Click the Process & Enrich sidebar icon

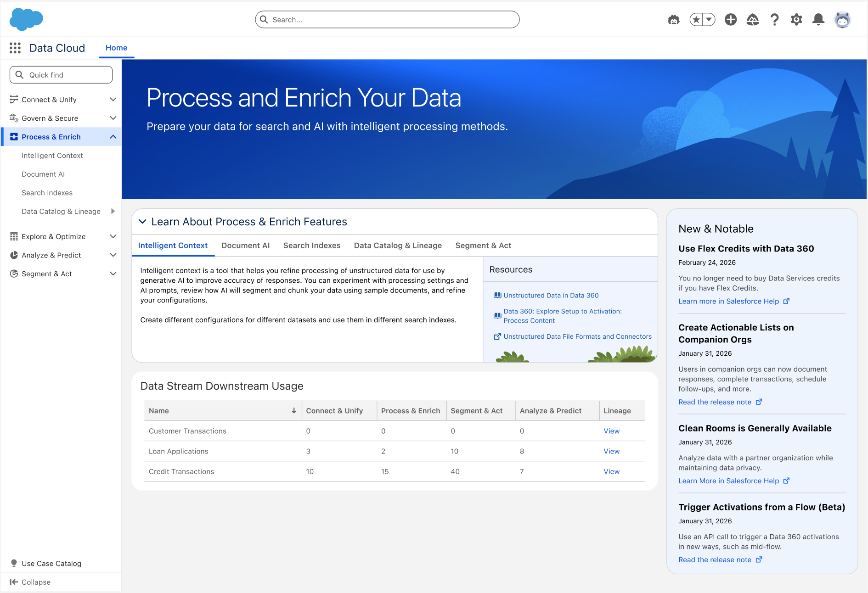click(x=14, y=137)
